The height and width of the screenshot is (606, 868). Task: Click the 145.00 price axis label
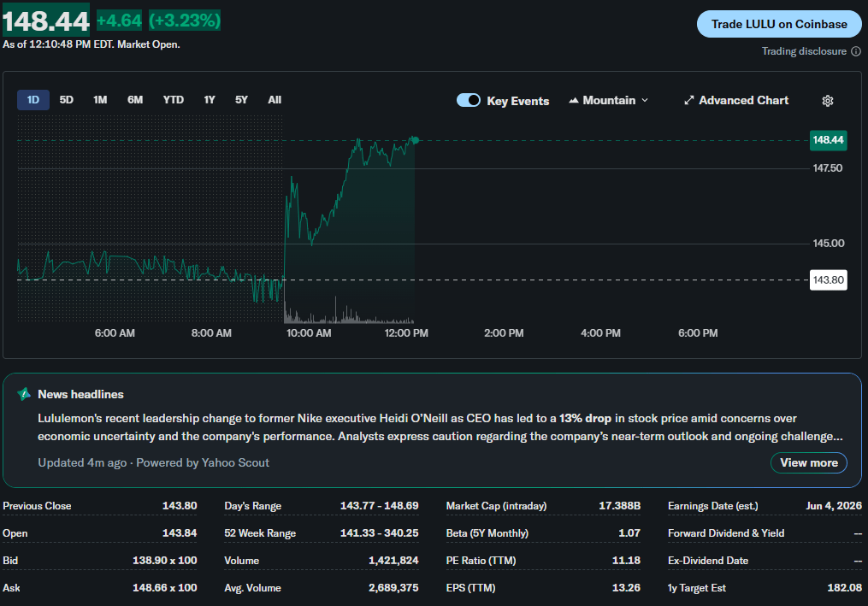click(x=828, y=243)
